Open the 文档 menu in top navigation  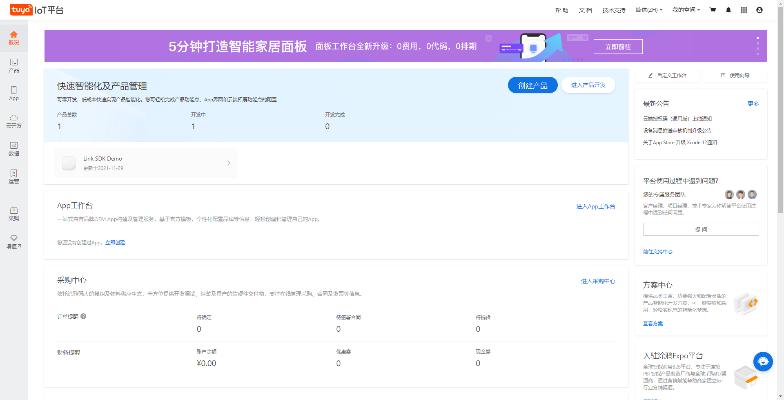[587, 9]
